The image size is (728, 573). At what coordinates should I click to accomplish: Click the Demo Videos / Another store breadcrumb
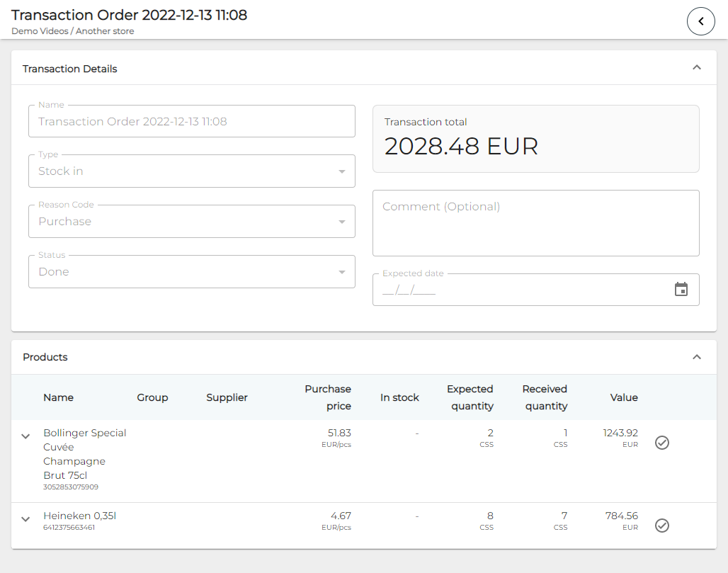(x=72, y=31)
